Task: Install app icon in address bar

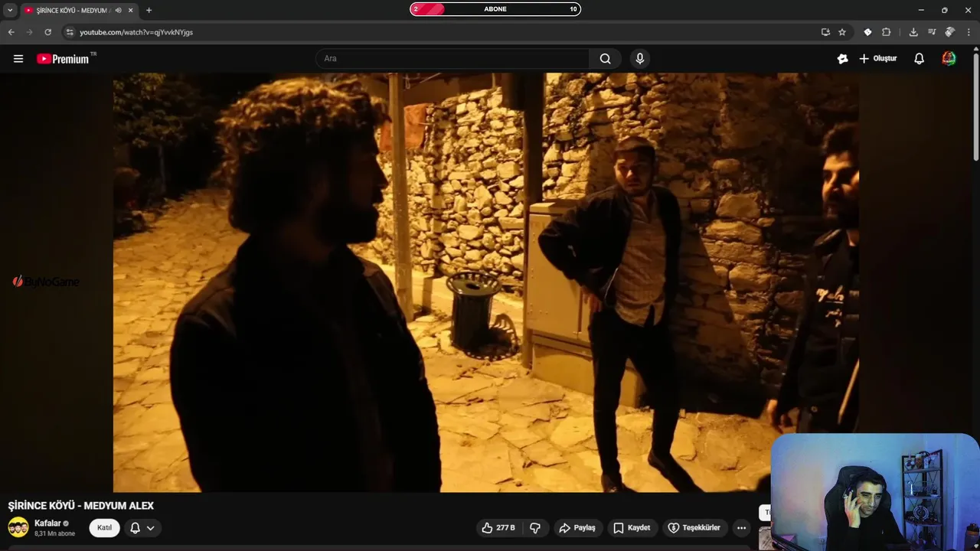Action: tap(825, 32)
